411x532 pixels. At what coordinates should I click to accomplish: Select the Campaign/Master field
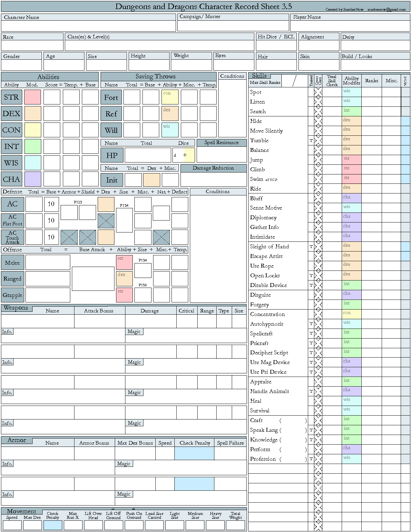[x=233, y=25]
